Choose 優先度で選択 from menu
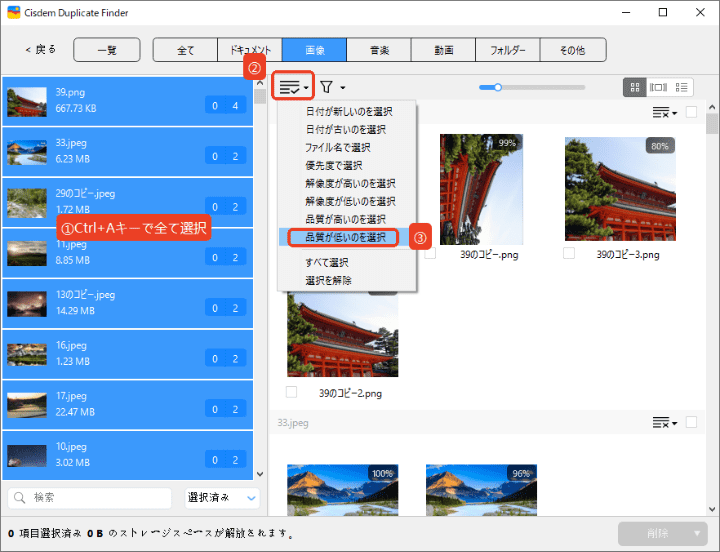Viewport: 720px width, 552px height. coord(333,165)
